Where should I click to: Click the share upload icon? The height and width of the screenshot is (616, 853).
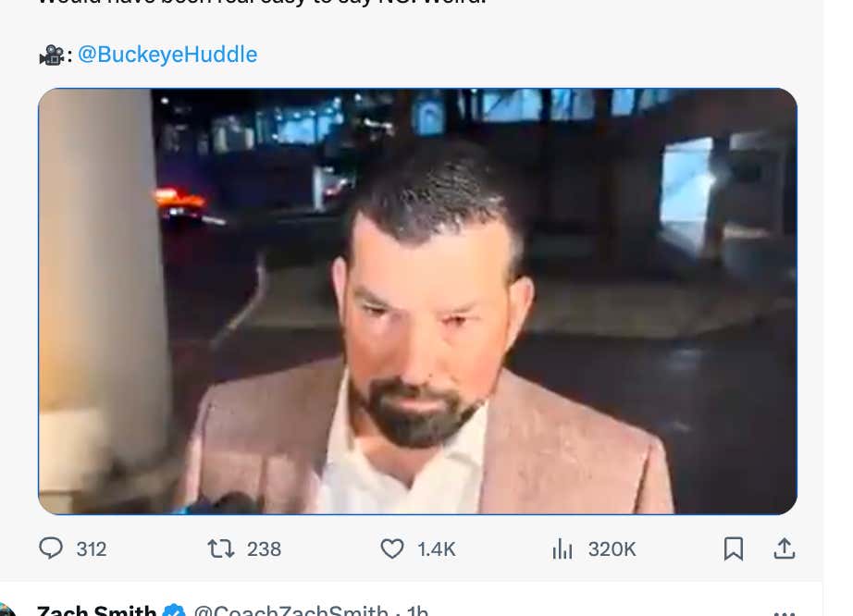(784, 548)
